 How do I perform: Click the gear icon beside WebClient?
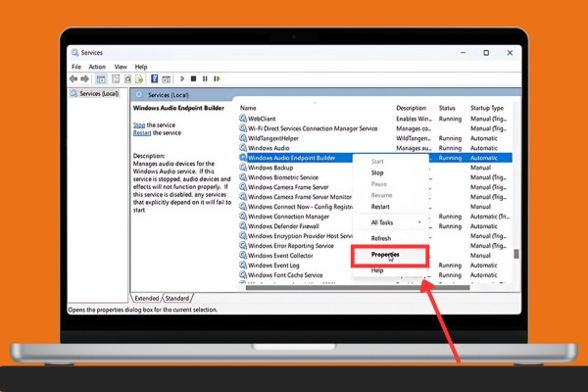pos(243,119)
